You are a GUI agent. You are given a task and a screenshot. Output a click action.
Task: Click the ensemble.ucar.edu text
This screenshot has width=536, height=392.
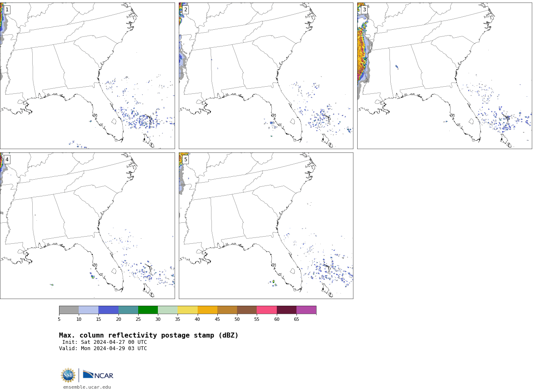click(x=87, y=387)
